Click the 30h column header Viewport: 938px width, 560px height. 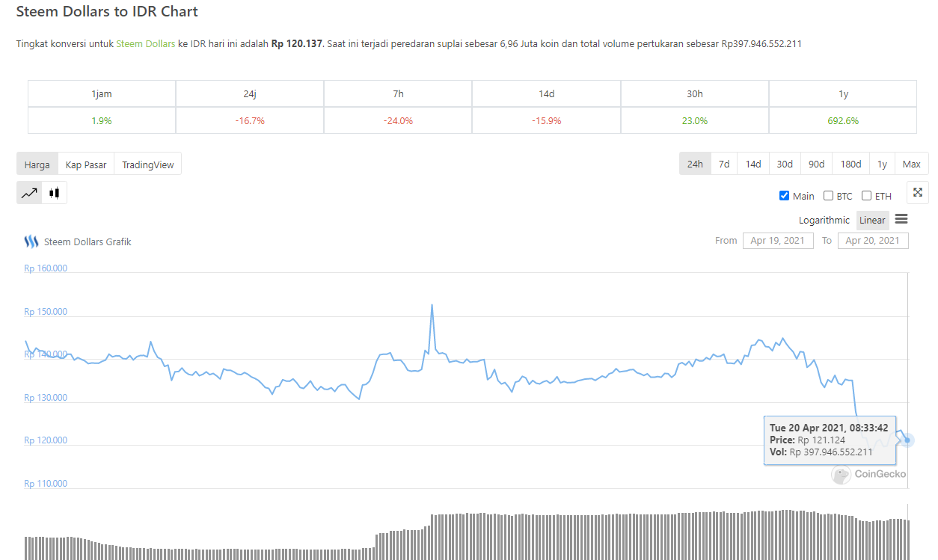coord(694,94)
